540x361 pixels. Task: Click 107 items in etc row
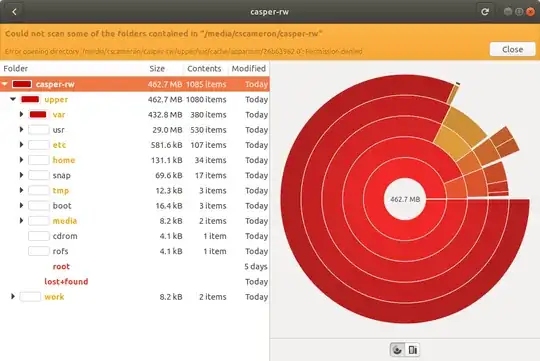pyautogui.click(x=208, y=145)
